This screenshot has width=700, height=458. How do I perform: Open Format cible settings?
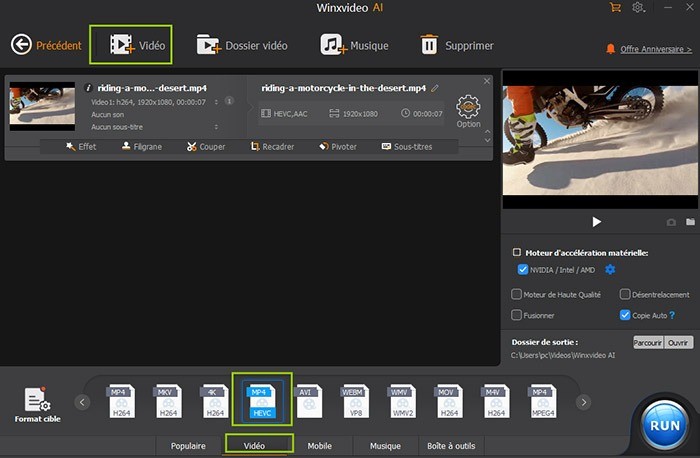coord(38,405)
